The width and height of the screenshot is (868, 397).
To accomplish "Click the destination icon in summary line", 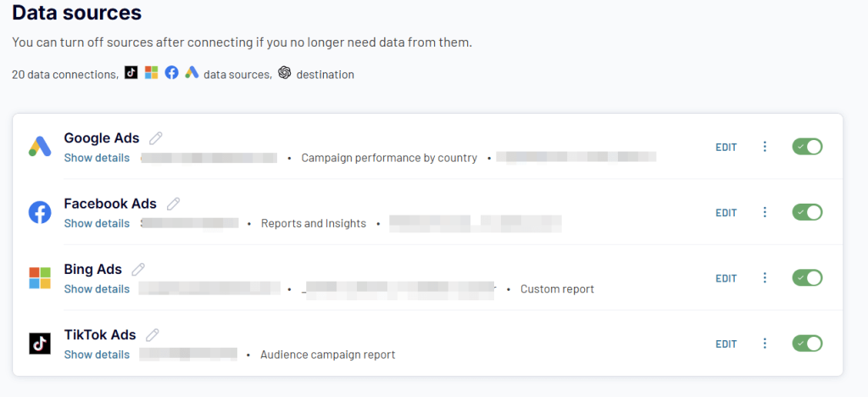I will tap(285, 74).
